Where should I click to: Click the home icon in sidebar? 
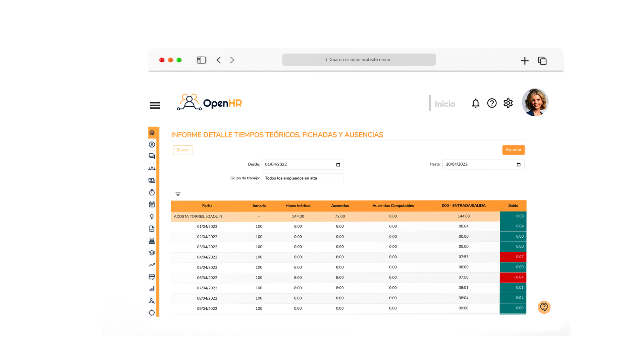click(x=152, y=132)
